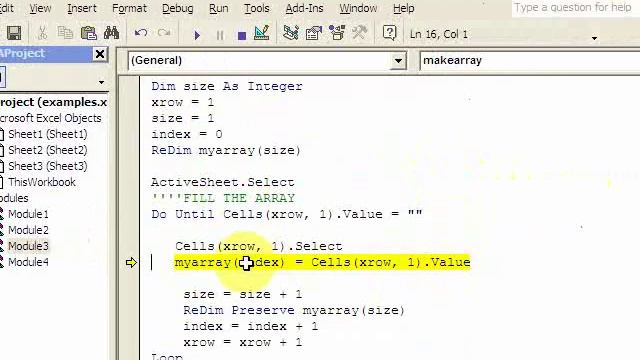Open the Debug menu

coord(178,8)
